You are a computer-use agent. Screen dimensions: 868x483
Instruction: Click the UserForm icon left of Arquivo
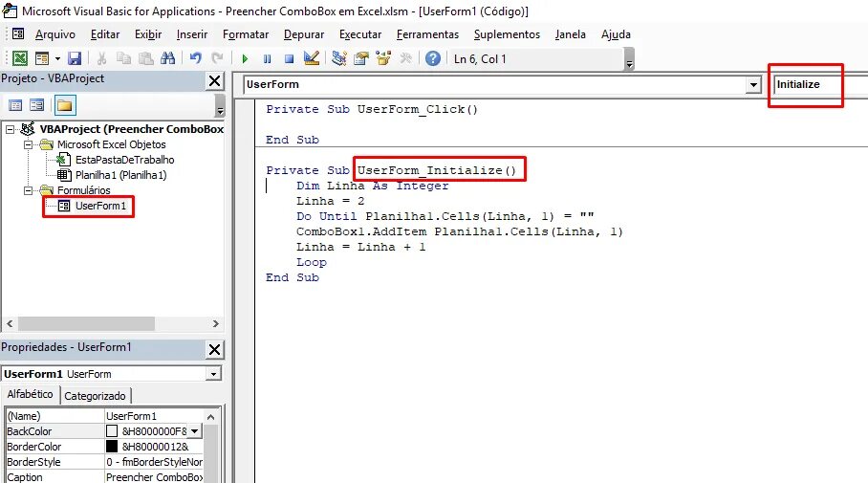pos(18,33)
